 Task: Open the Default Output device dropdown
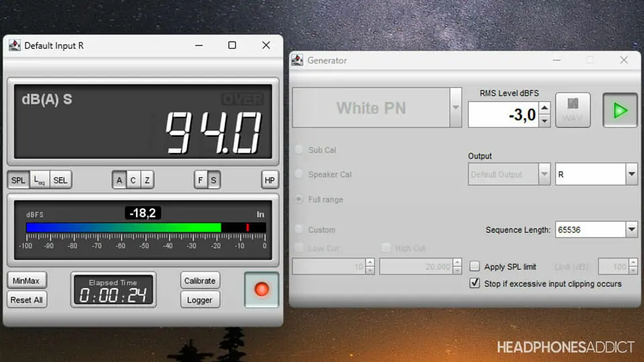pyautogui.click(x=544, y=174)
